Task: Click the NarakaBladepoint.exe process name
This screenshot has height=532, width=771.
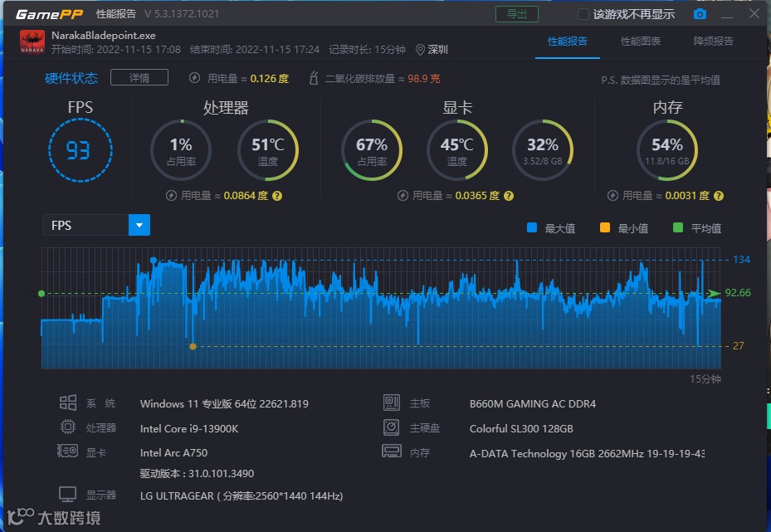Action: [104, 36]
